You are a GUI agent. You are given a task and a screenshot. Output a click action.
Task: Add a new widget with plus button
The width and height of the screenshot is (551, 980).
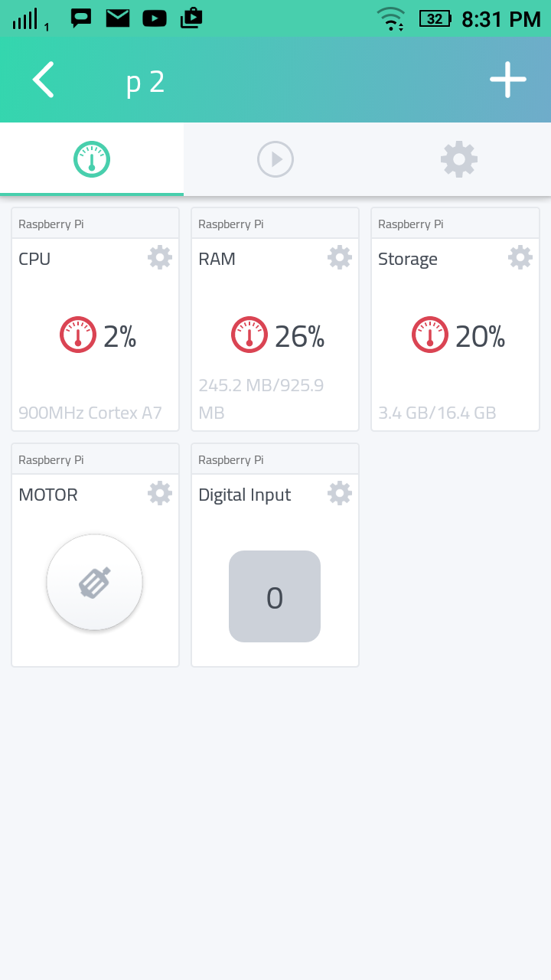508,80
